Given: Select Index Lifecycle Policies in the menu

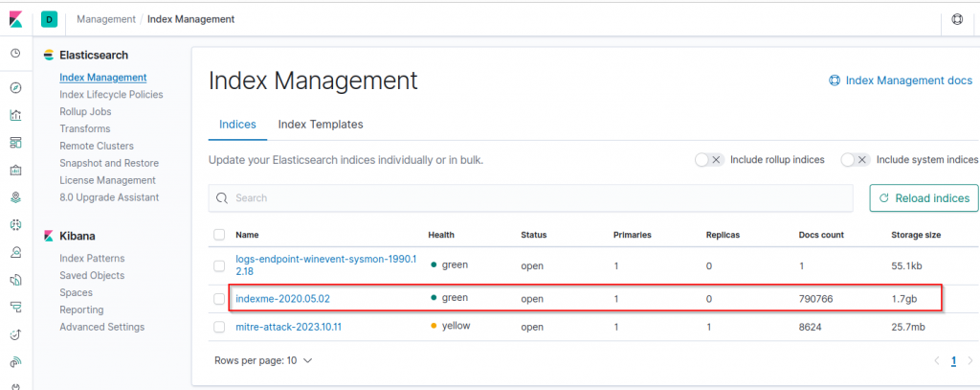Looking at the screenshot, I should click(111, 95).
